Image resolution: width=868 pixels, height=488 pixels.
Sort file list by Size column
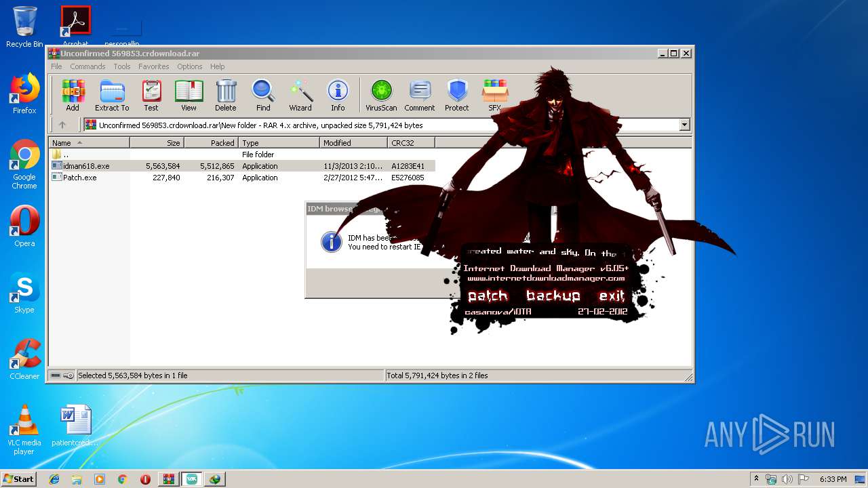pyautogui.click(x=157, y=142)
